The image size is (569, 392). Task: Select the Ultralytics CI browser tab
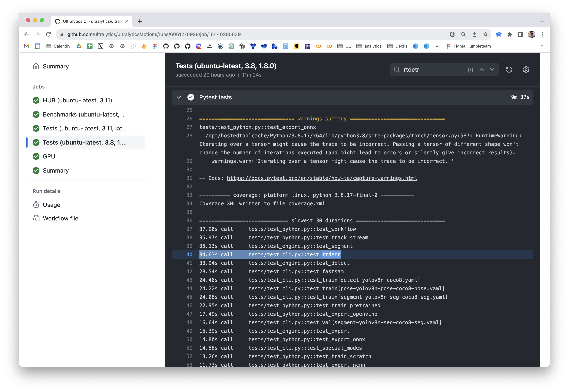[x=89, y=21]
